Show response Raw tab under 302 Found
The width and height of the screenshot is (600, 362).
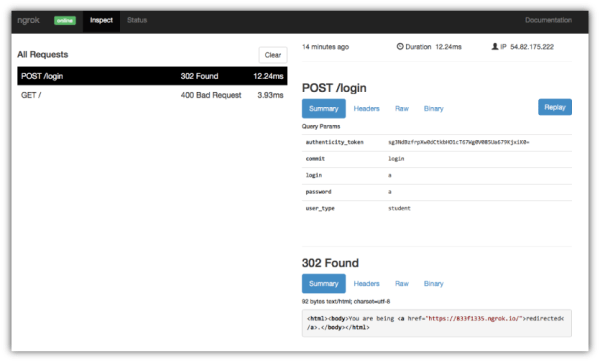[x=402, y=284]
